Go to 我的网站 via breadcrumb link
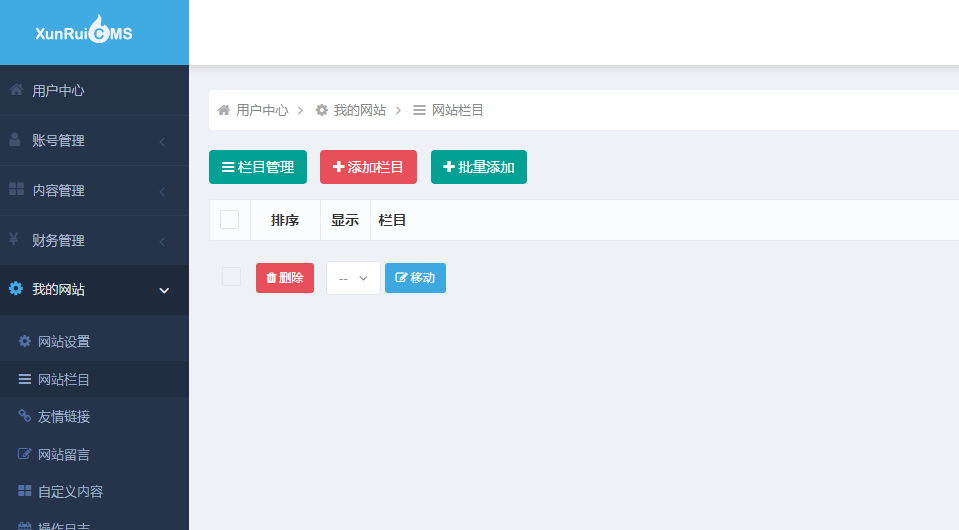Screen dimensions: 959x530 point(360,110)
